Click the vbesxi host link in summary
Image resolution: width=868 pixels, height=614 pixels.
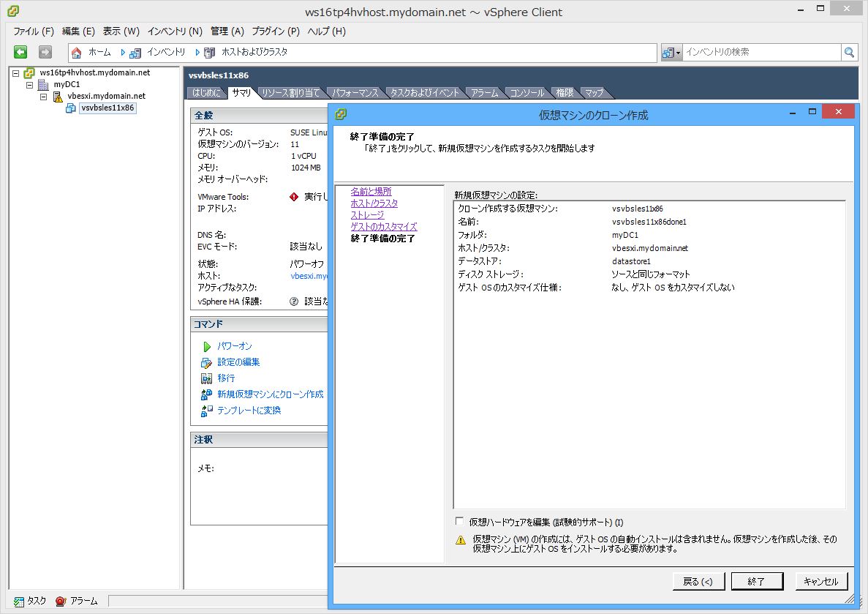point(309,276)
